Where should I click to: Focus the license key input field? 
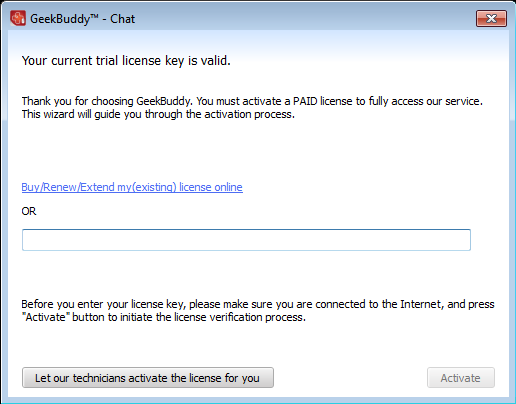[246, 240]
